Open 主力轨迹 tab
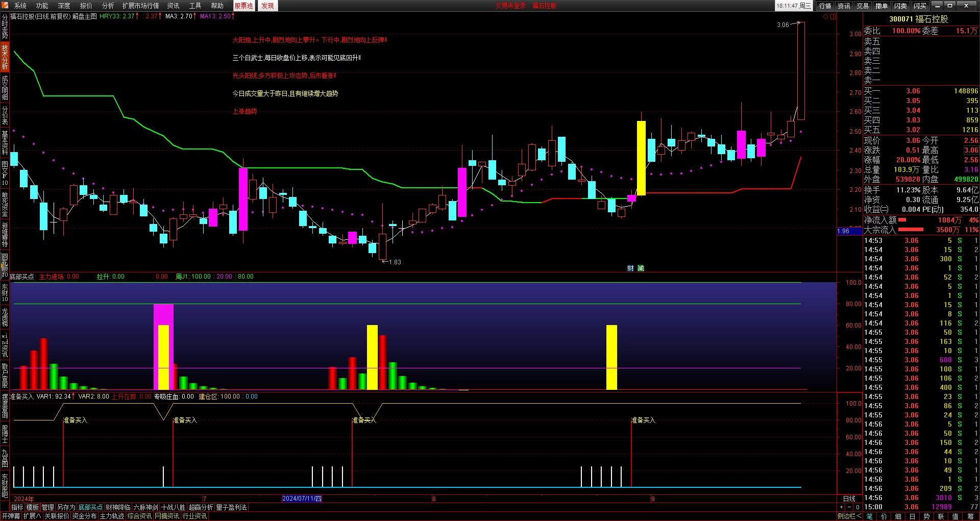 click(x=112, y=516)
